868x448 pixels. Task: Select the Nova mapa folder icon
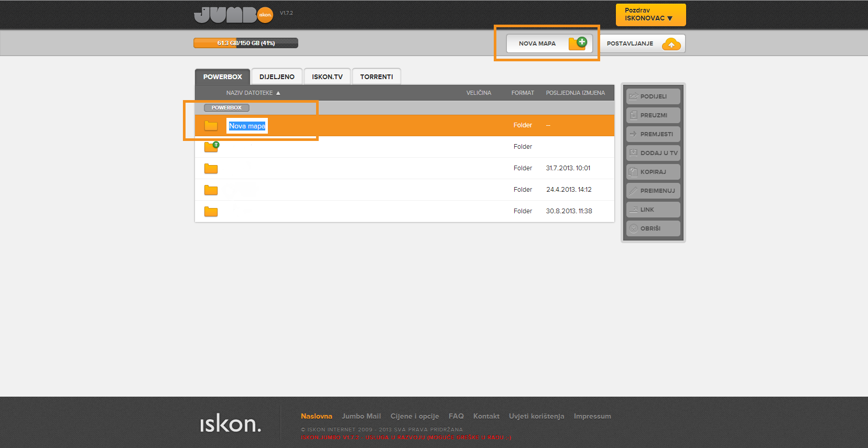point(211,126)
